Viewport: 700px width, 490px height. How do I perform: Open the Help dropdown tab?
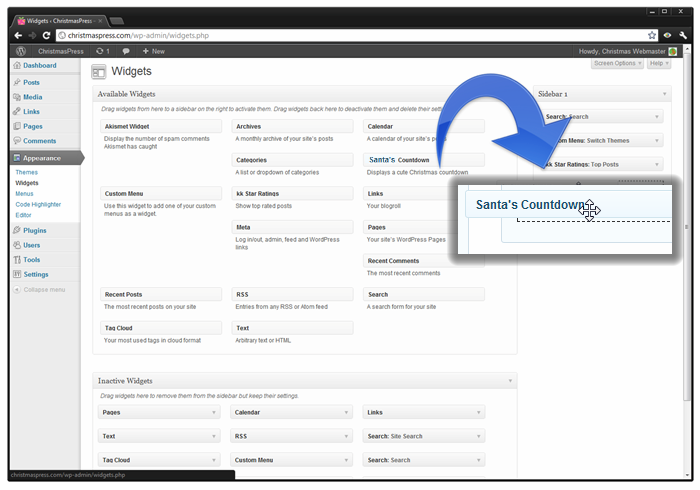coord(658,63)
